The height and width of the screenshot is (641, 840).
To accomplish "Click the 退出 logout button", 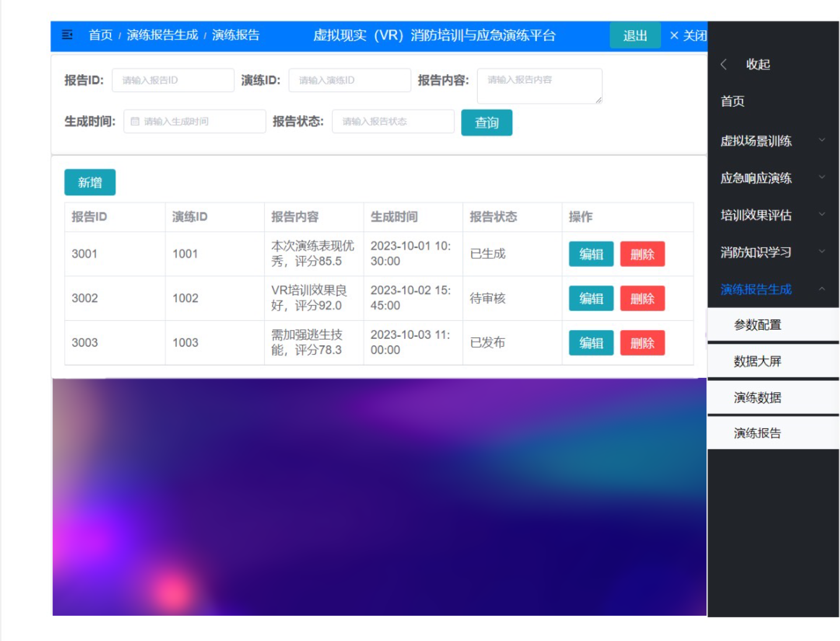I will 635,35.
